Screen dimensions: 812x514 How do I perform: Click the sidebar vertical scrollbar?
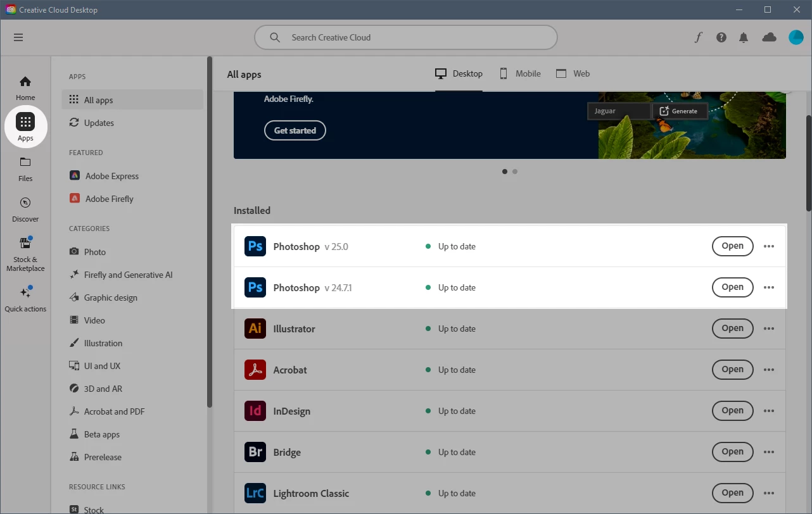[210, 232]
